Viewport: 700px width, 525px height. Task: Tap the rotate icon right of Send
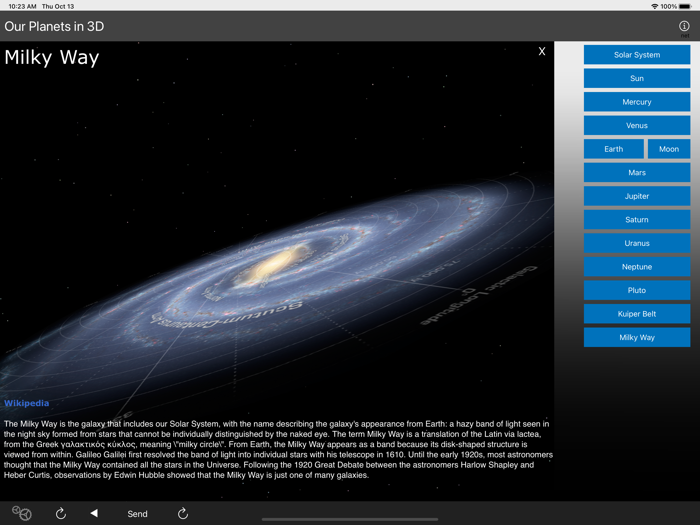point(183,513)
